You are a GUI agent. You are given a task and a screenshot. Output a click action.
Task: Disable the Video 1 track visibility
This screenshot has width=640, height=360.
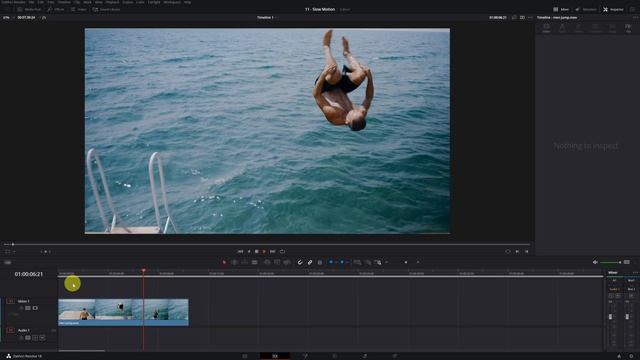click(35, 308)
